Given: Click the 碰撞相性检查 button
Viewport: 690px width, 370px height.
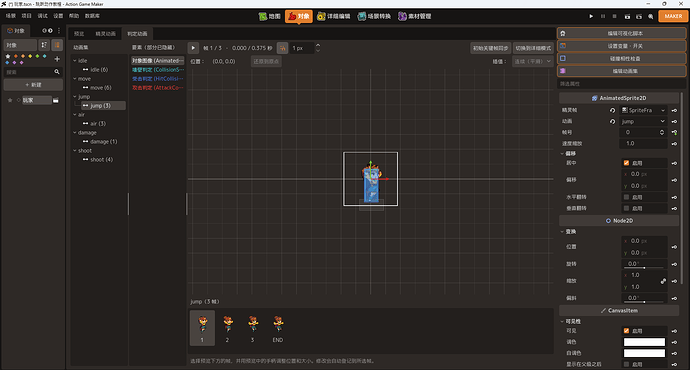Looking at the screenshot, I should click(621, 58).
